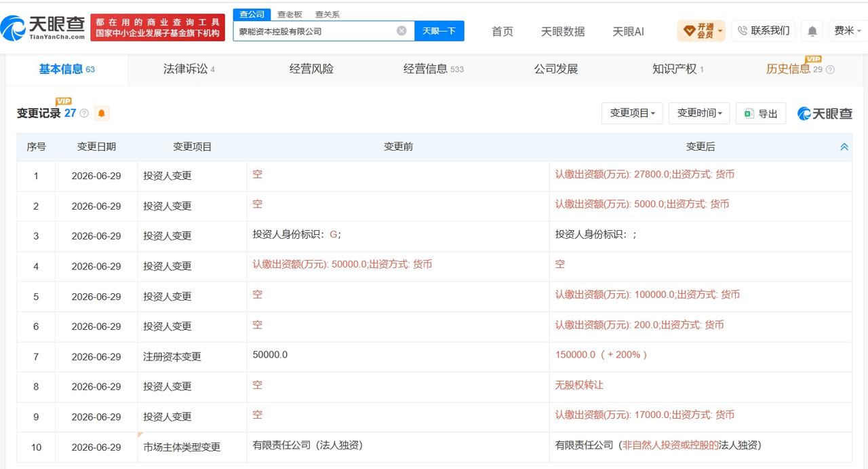The width and height of the screenshot is (868, 469).
Task: Select 投资人身份标识：G； in row 3
Action: tap(297, 234)
